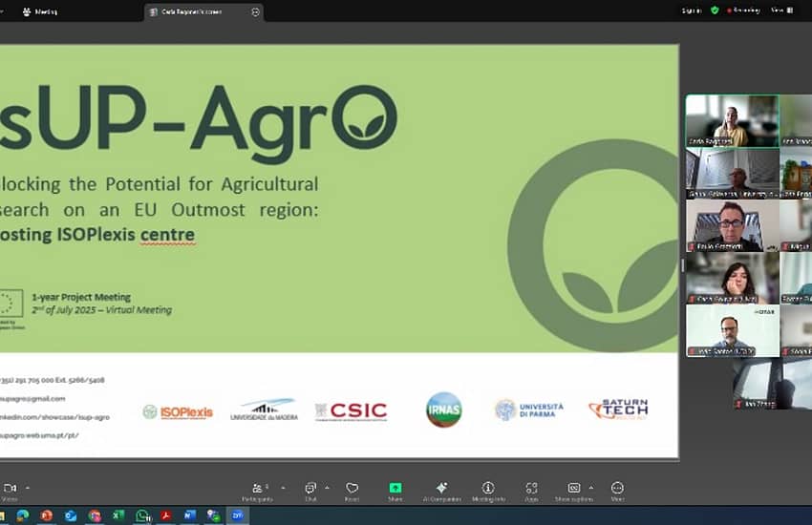Expand the caret beside Show captions
The height and width of the screenshot is (525, 812).
tap(591, 488)
